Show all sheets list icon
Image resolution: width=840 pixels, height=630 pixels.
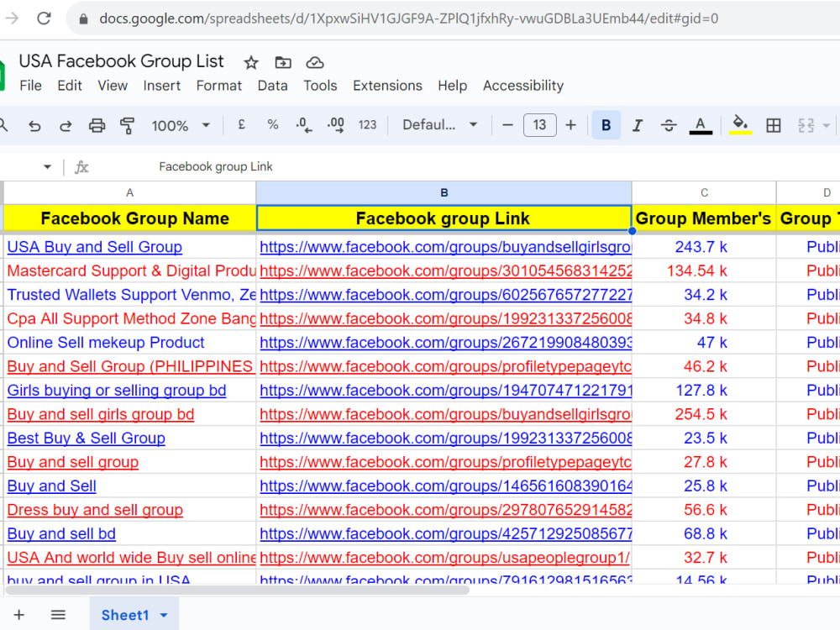click(x=58, y=615)
